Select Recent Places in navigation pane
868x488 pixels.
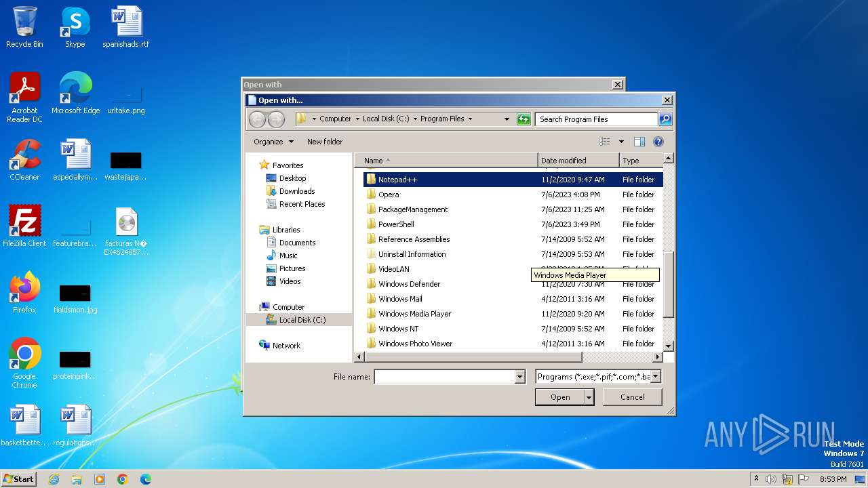pyautogui.click(x=302, y=204)
